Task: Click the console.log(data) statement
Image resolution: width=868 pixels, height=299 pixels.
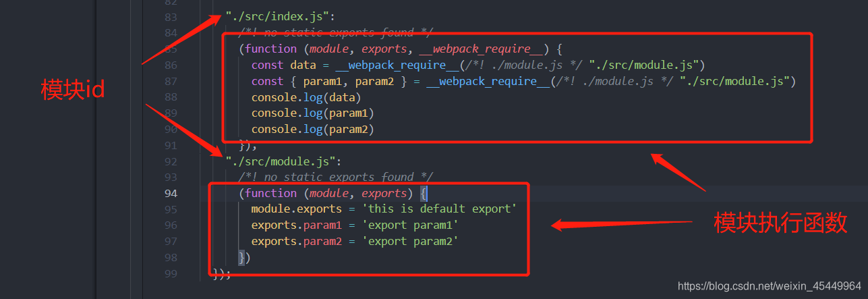Action: [306, 97]
